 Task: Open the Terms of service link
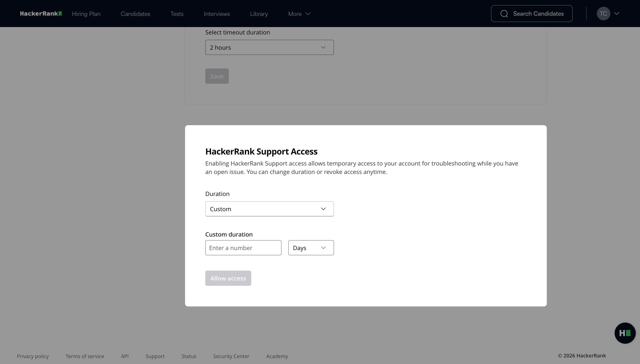pos(85,356)
